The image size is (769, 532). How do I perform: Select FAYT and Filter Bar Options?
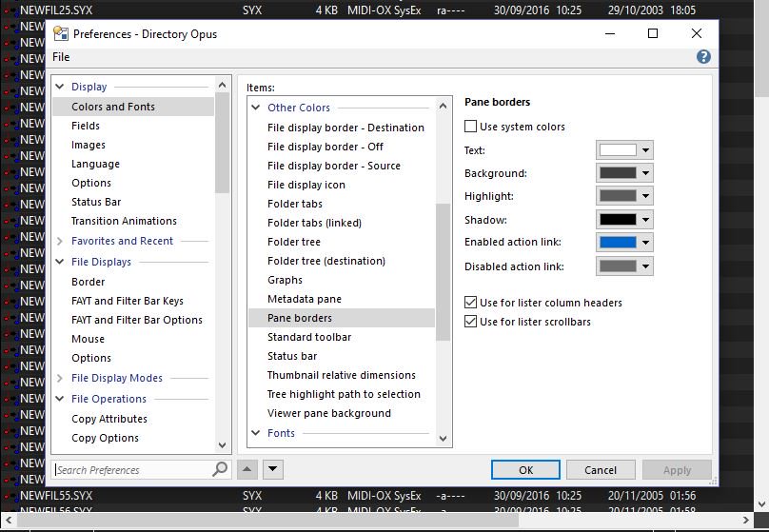(x=137, y=320)
